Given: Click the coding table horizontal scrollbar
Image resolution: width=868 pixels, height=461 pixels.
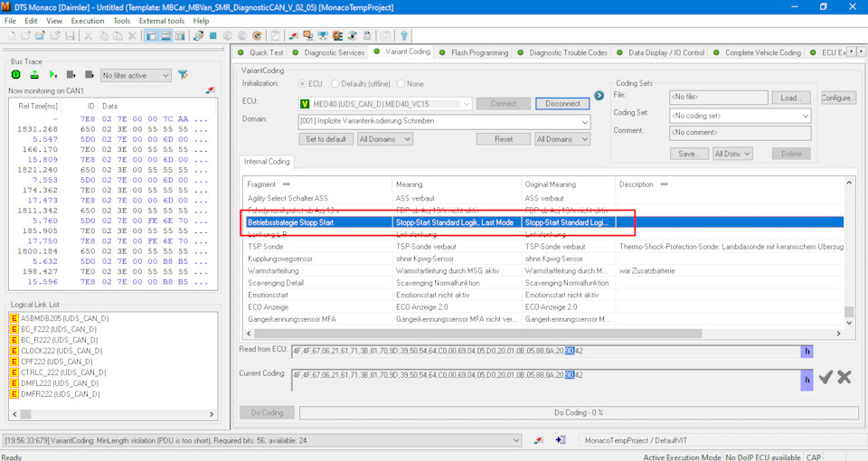Looking at the screenshot, I should 477,334.
